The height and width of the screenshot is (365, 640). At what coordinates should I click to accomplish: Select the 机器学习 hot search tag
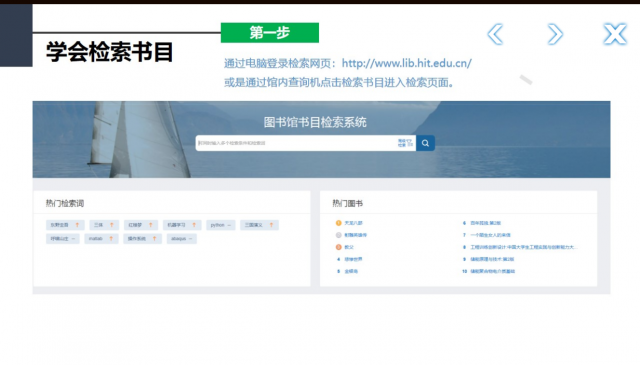(x=182, y=225)
